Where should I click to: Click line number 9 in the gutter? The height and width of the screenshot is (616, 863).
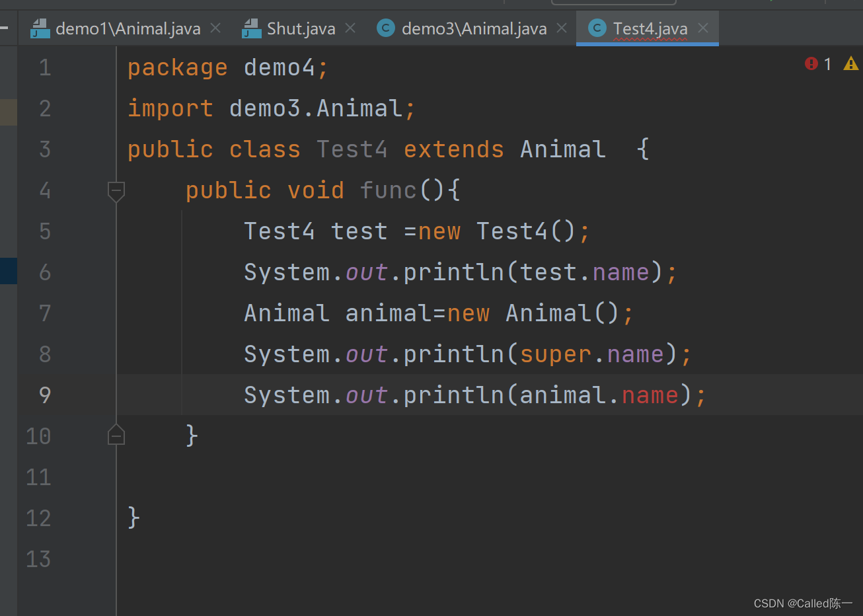point(45,395)
